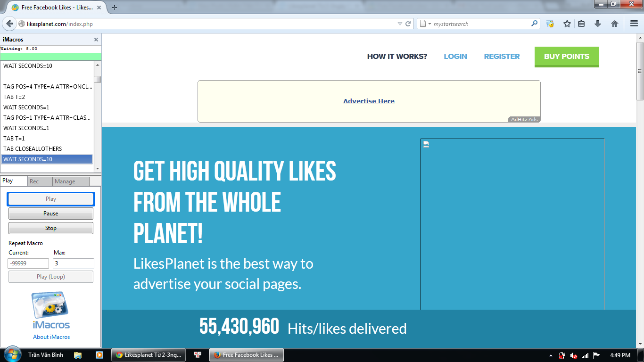Open Windows Media Player from the taskbar
The image size is (644, 362).
pos(99,355)
